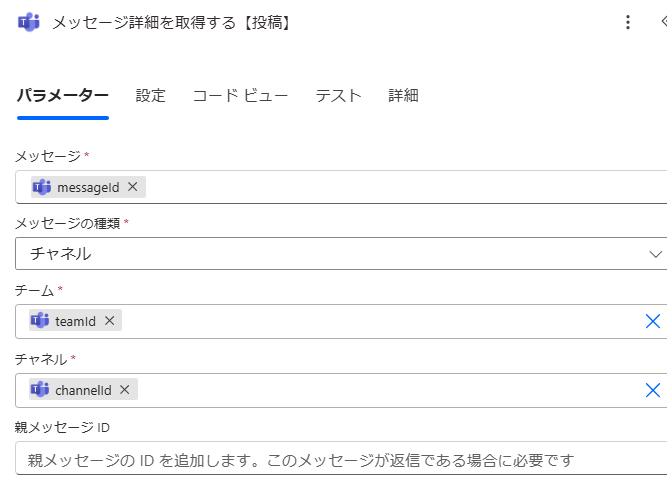The image size is (667, 480).
Task: Click the Teams icon in the channelId token
Action: (x=40, y=390)
